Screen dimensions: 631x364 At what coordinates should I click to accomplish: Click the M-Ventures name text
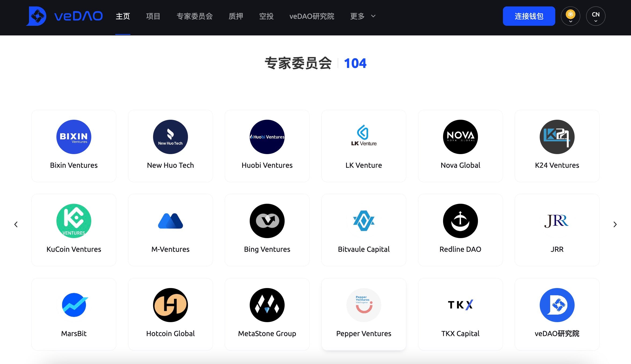pos(171,249)
